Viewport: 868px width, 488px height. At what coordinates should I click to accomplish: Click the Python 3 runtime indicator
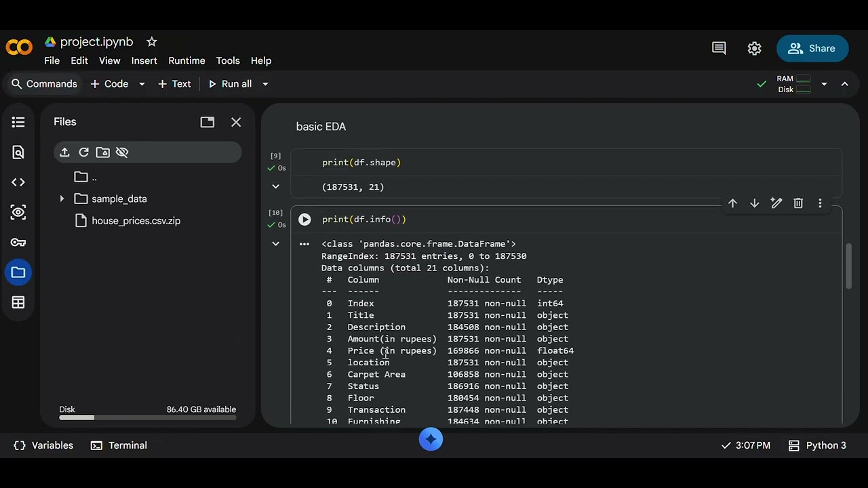coord(817,445)
